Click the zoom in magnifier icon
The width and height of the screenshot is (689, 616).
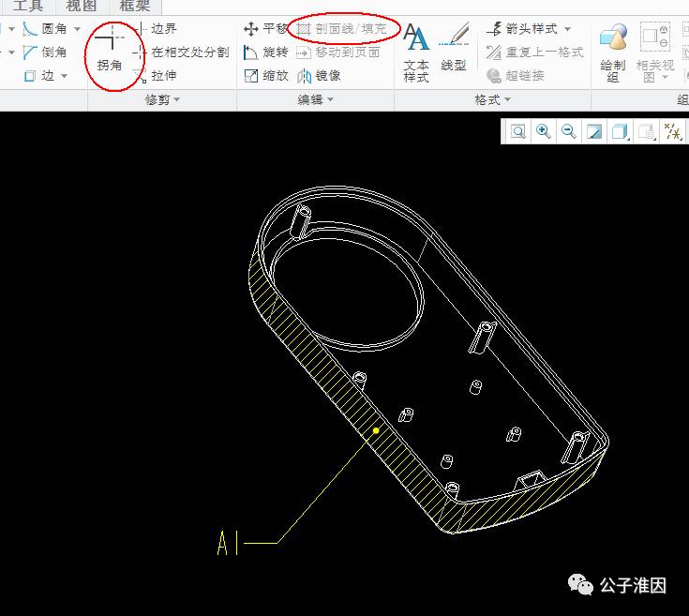543,131
